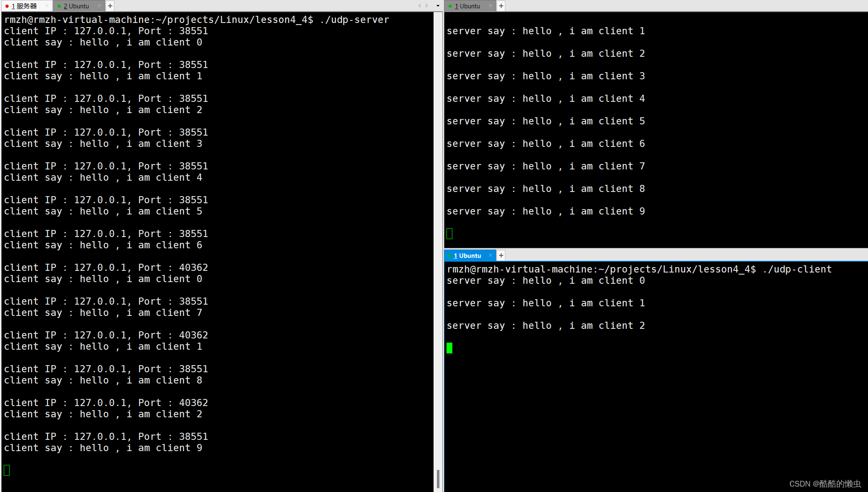Close the top-right pane's '1 Ubuntu' tab
The height and width of the screenshot is (492, 868).
click(490, 6)
